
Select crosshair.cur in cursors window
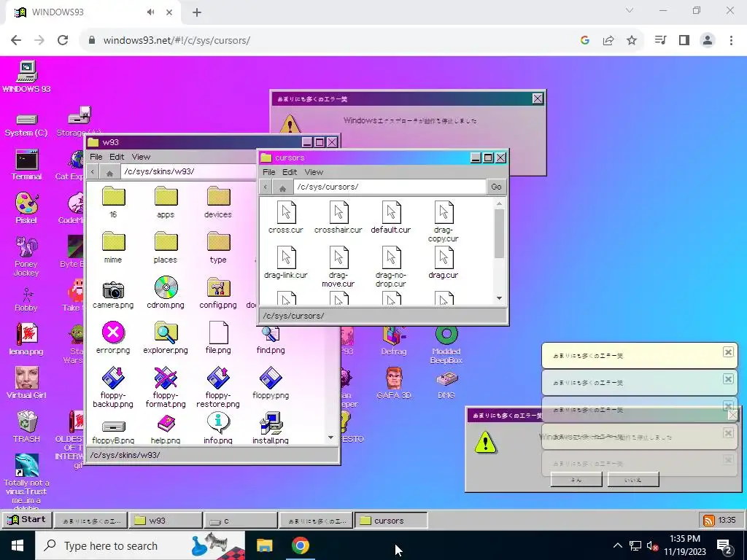[x=338, y=217]
